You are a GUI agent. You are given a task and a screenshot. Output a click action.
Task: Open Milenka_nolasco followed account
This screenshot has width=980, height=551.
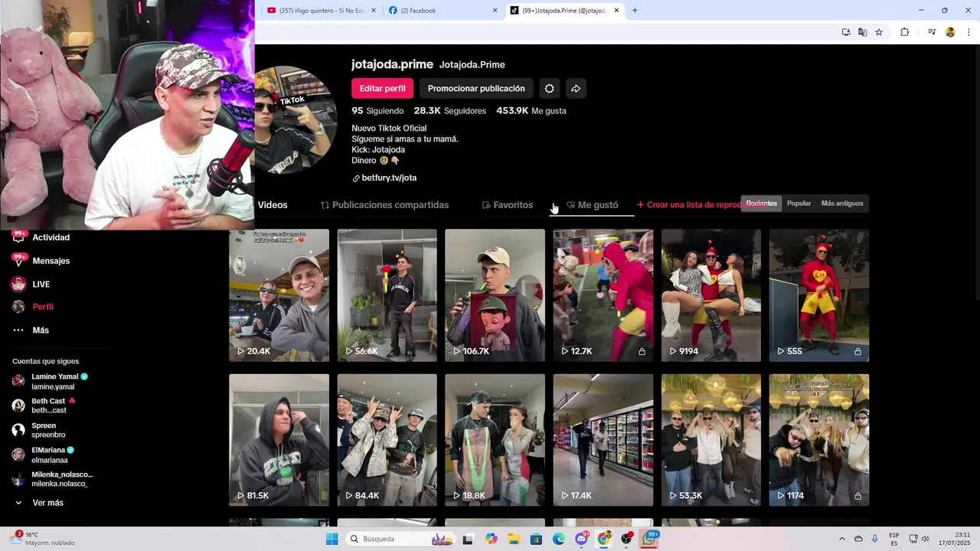(52, 479)
